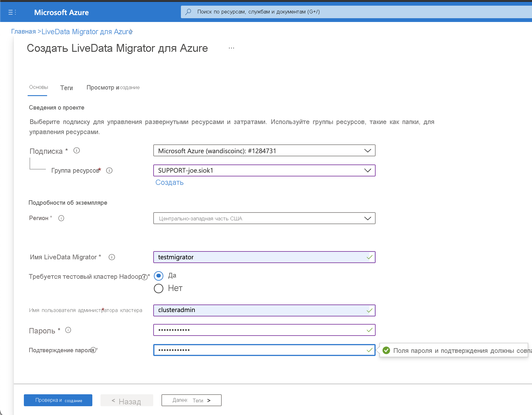Screen dimensions: 532x415
Task: Expand the Группа ресурсов dropdown
Action: pos(367,170)
